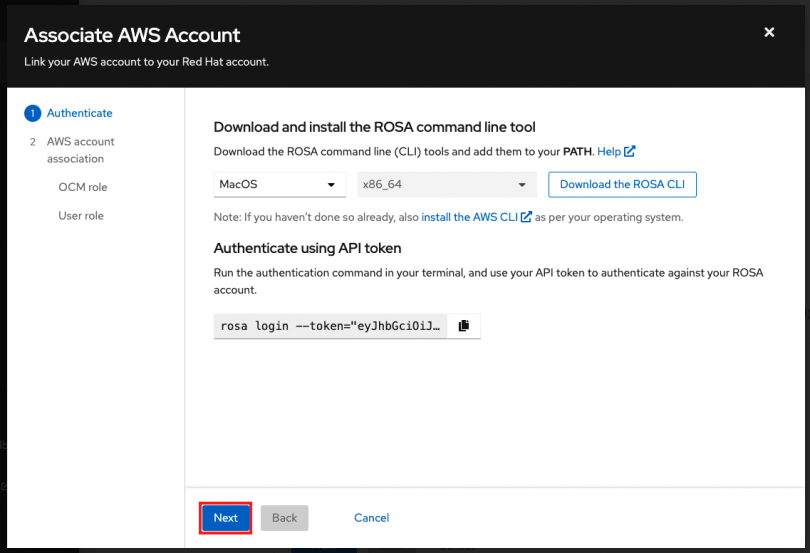Copy the rosa login command to clipboard
The image size is (810, 553).
click(x=463, y=326)
